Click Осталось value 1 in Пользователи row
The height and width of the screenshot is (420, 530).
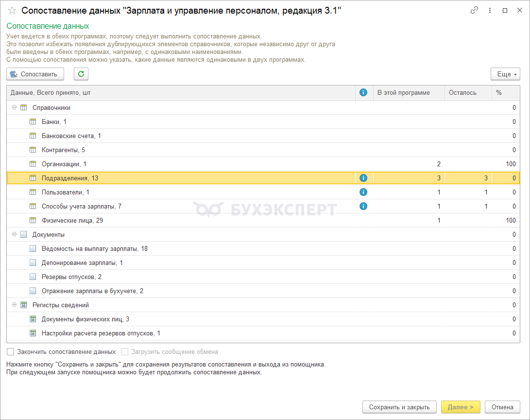486,192
